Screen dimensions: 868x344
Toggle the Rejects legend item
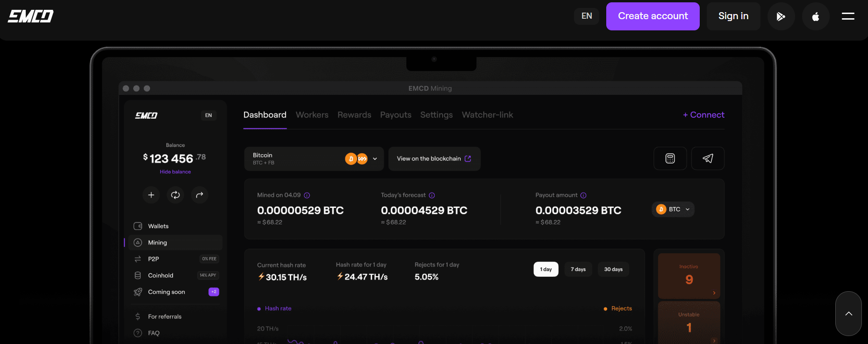(x=618, y=308)
